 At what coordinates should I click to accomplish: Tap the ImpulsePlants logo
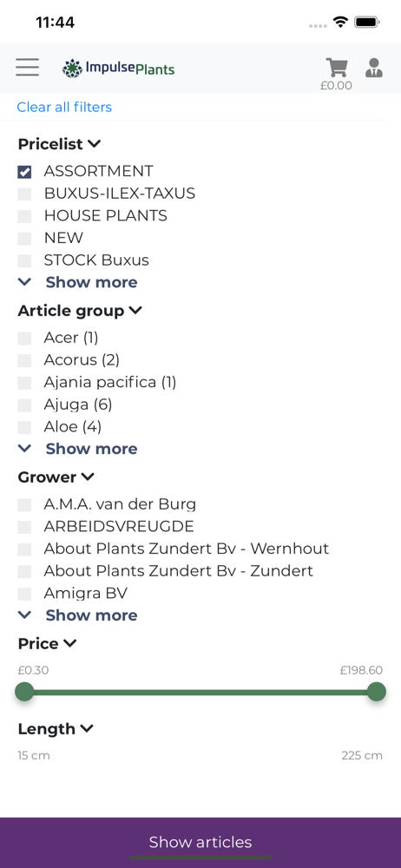[x=119, y=69]
